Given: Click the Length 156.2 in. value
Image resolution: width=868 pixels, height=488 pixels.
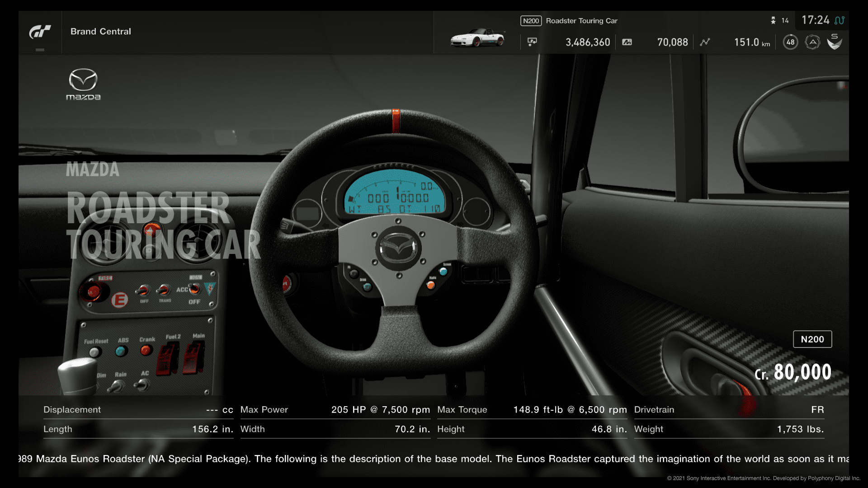Looking at the screenshot, I should pos(212,429).
